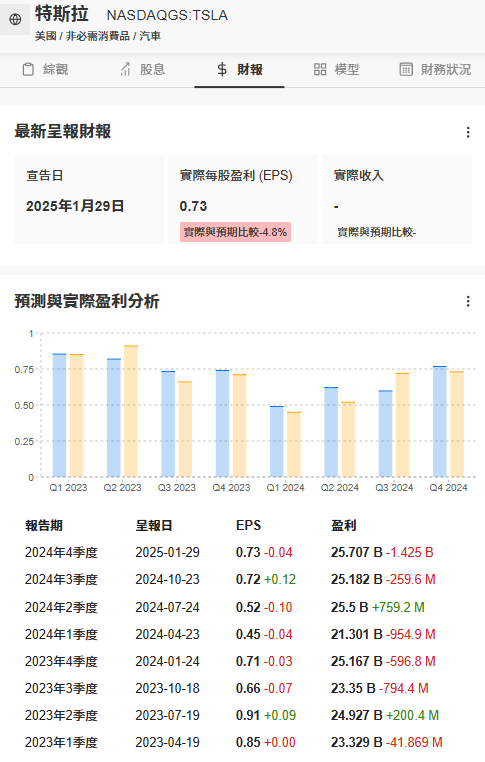Click the Q1 2024 blue bar
The height and width of the screenshot is (762, 485).
tap(277, 441)
